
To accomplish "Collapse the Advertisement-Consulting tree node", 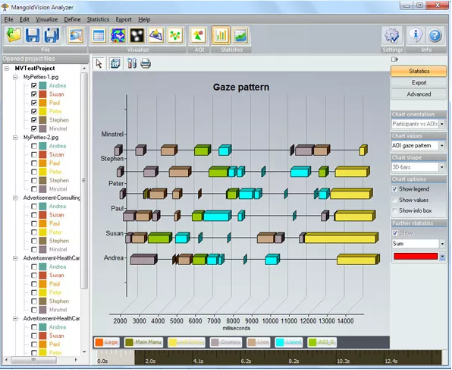I will [15, 198].
